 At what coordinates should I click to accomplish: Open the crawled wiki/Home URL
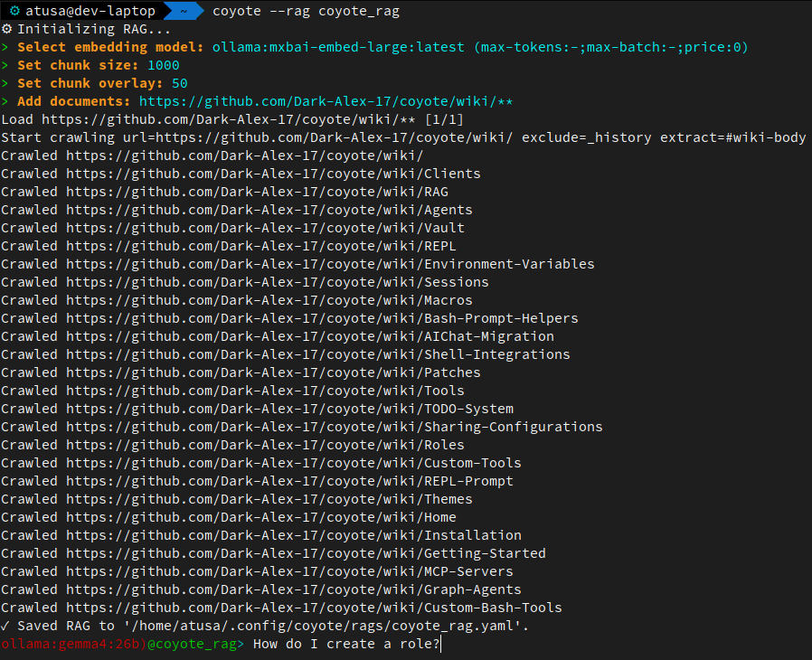pyautogui.click(x=261, y=517)
